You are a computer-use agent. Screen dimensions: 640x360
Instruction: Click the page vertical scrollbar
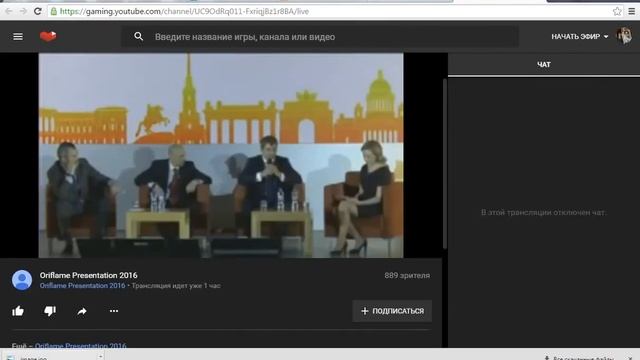click(445, 163)
